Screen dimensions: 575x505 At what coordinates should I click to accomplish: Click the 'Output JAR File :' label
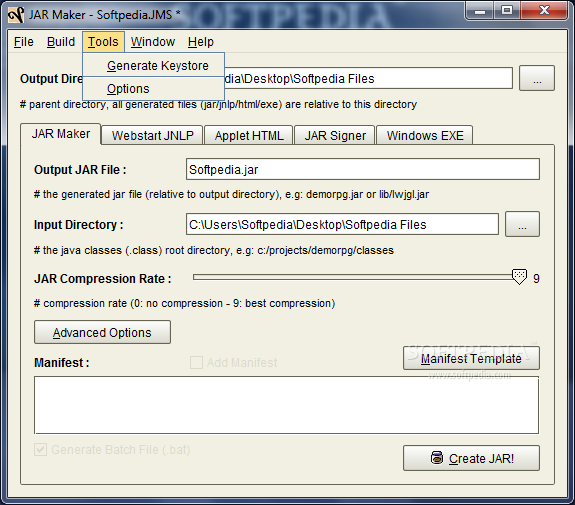[x=80, y=170]
